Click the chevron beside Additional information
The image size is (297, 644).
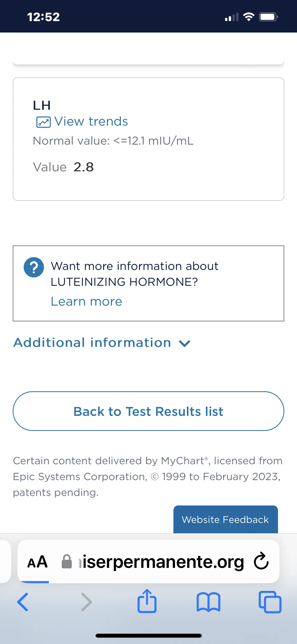[x=185, y=343]
